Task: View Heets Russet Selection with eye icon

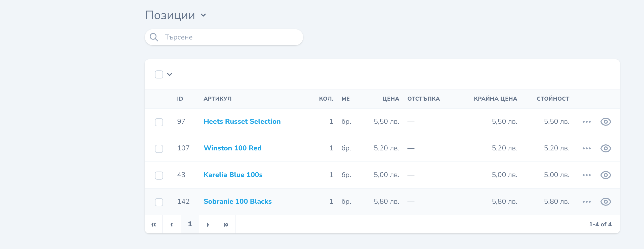Action: pyautogui.click(x=606, y=122)
